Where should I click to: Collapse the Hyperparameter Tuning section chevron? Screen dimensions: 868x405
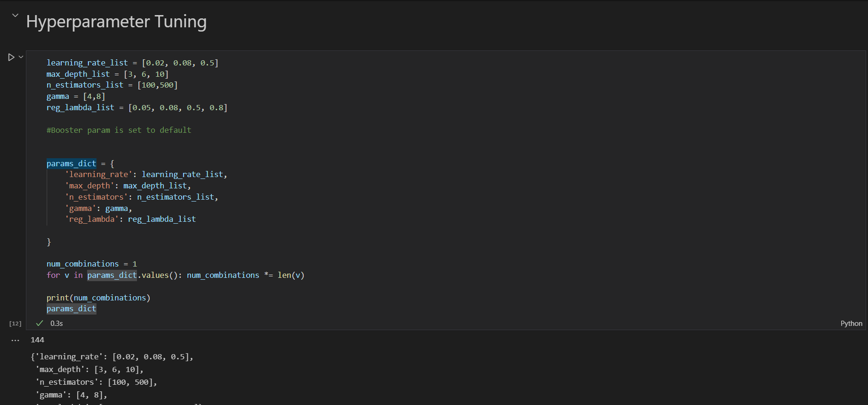pos(15,15)
